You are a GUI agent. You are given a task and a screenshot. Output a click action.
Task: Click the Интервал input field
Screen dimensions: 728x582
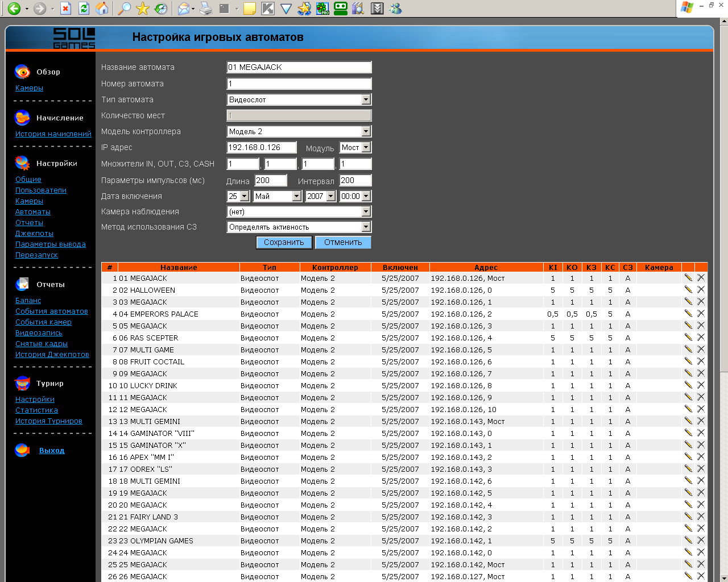click(355, 180)
